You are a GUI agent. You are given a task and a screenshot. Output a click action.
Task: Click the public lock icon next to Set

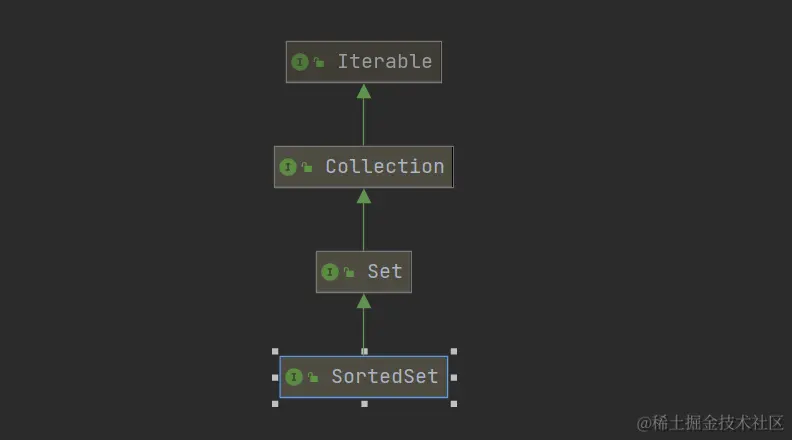(349, 272)
